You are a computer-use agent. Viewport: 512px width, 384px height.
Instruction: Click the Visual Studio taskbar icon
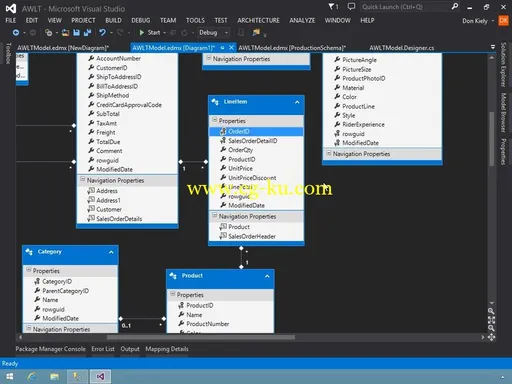pyautogui.click(x=100, y=377)
